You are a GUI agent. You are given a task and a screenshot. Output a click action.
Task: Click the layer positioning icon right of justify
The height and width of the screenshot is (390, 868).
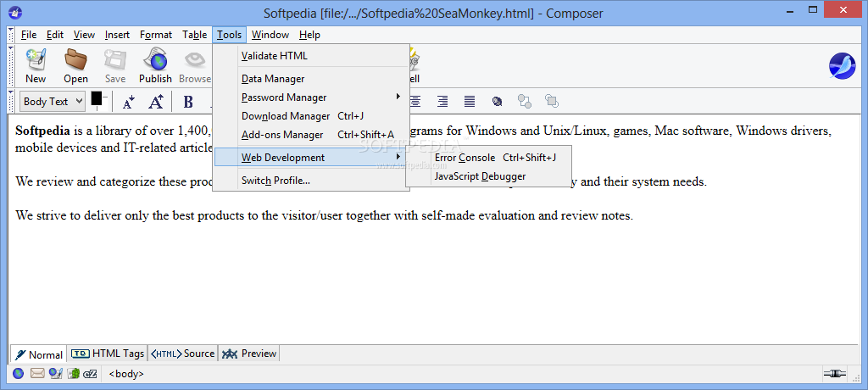point(497,102)
